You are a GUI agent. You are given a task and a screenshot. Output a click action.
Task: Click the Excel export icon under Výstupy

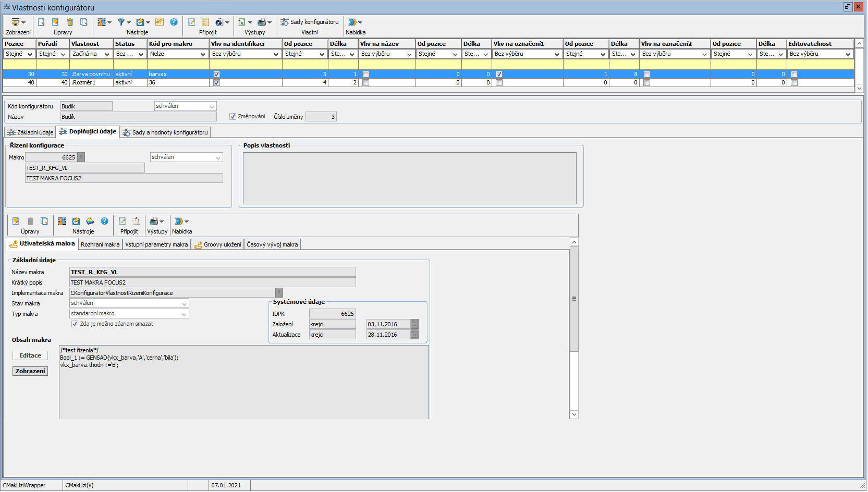coord(242,22)
